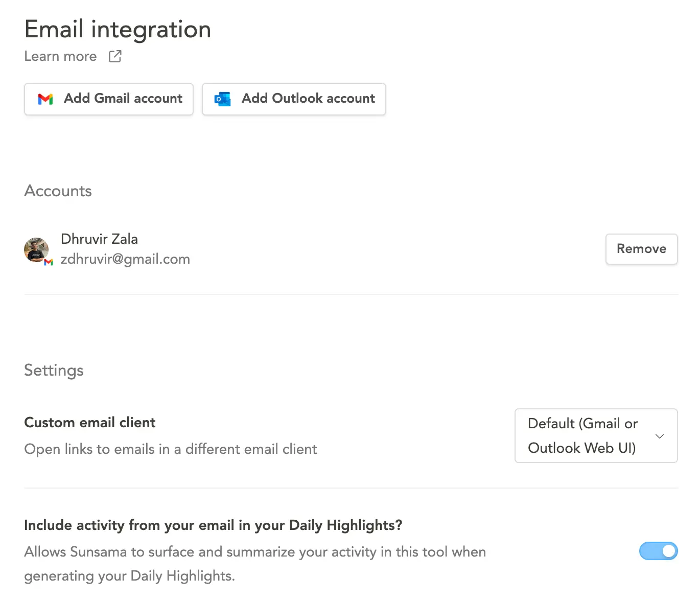700x601 pixels.
Task: Click the Settings section heading
Action: coord(54,371)
